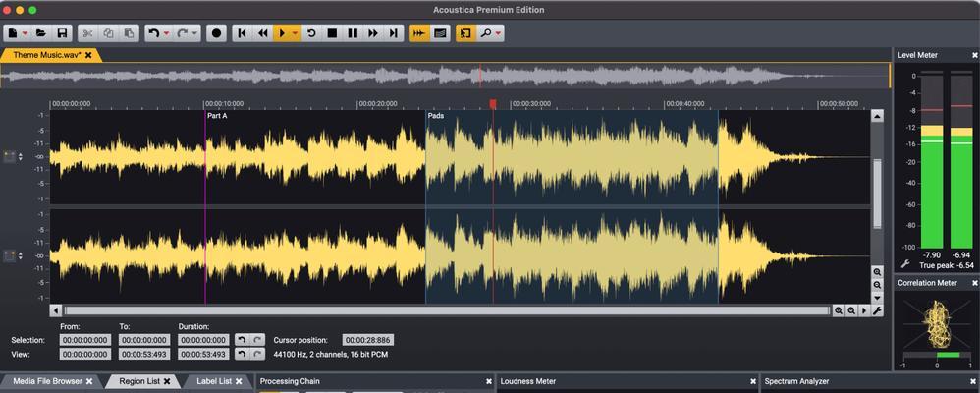Jump to the end of the file

tap(393, 33)
